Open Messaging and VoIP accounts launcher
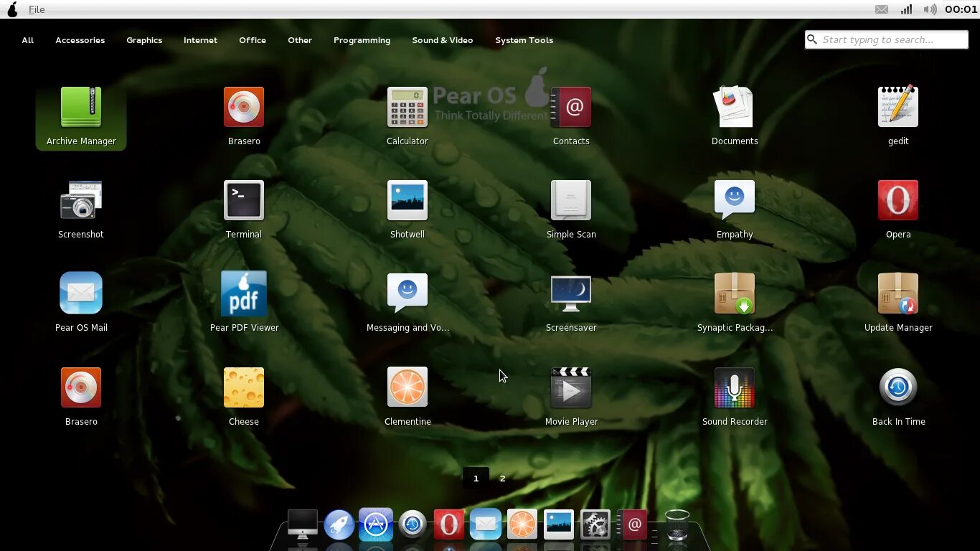Viewport: 980px width, 551px height. click(407, 303)
